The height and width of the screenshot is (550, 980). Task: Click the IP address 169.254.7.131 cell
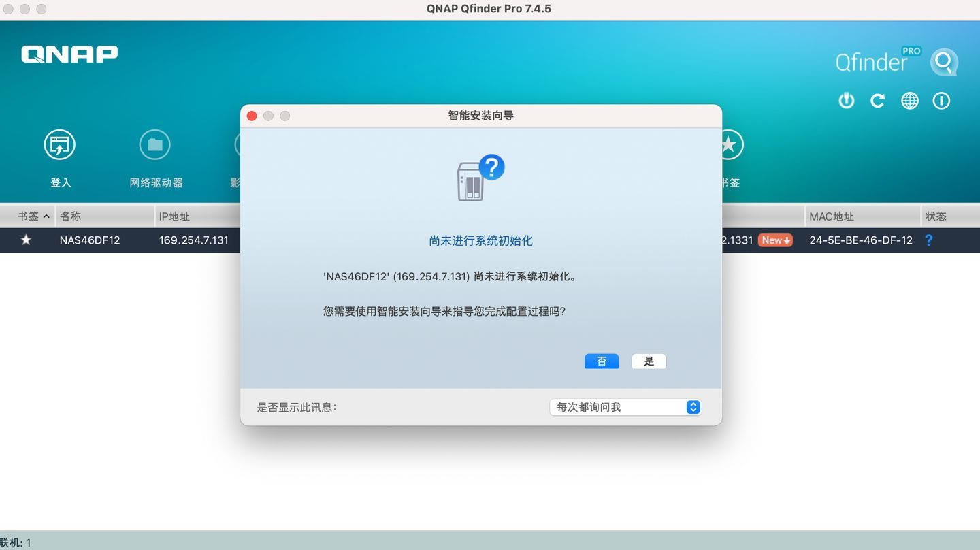tap(193, 240)
